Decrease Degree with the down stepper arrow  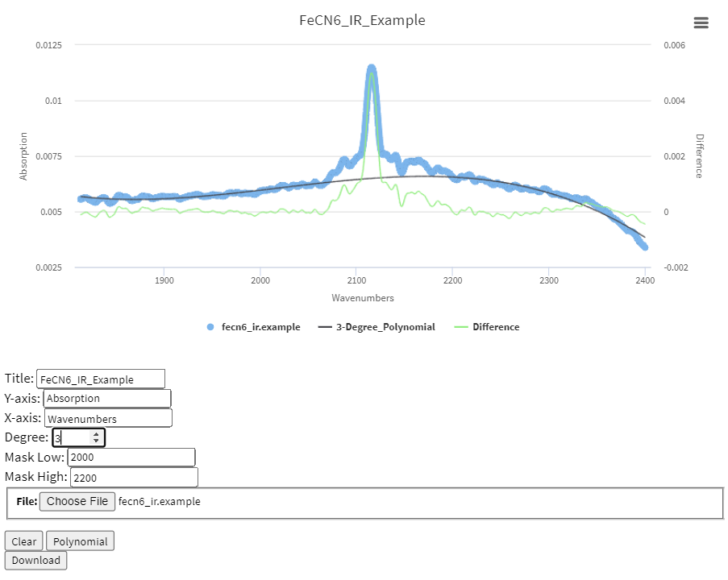(x=96, y=441)
